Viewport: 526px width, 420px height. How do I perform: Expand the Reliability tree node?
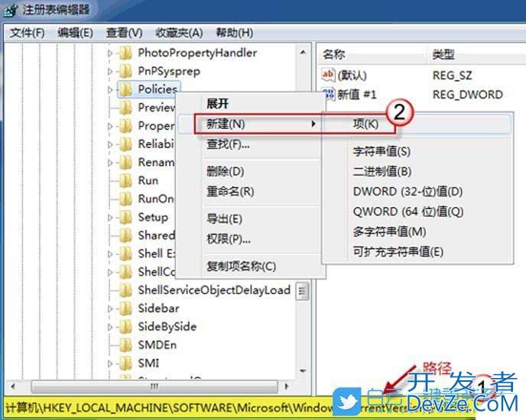click(x=110, y=144)
